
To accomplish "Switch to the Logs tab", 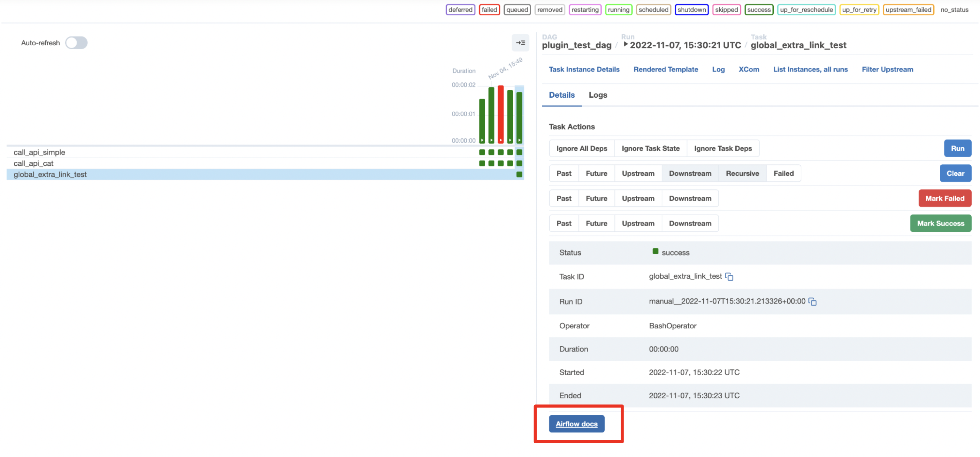I will click(597, 95).
